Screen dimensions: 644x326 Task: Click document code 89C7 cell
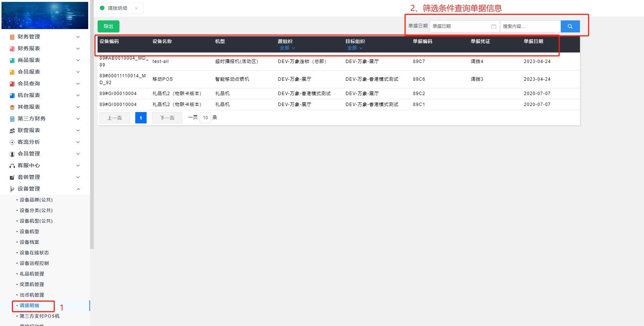point(419,62)
